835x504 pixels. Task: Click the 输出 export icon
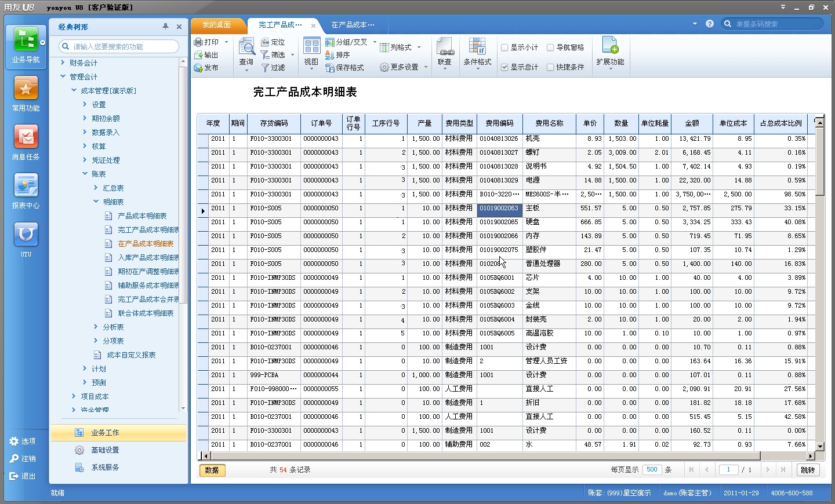pyautogui.click(x=198, y=55)
